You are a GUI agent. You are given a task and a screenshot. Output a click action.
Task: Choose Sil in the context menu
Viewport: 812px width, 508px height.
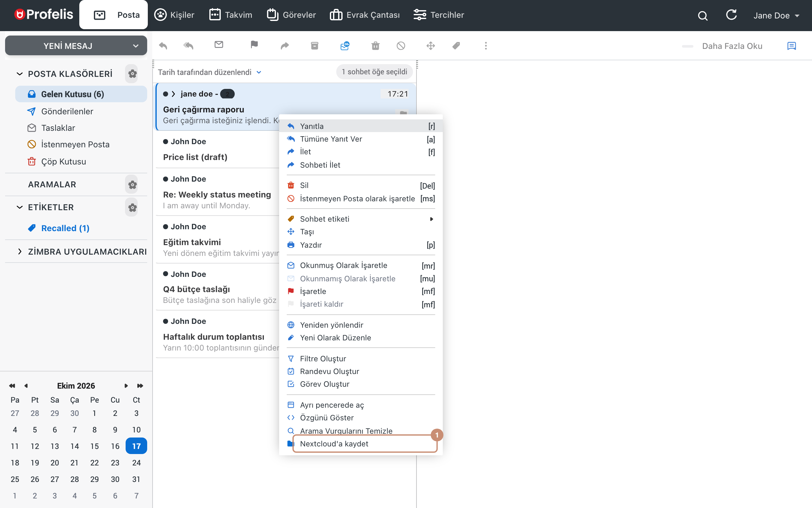(x=361, y=185)
